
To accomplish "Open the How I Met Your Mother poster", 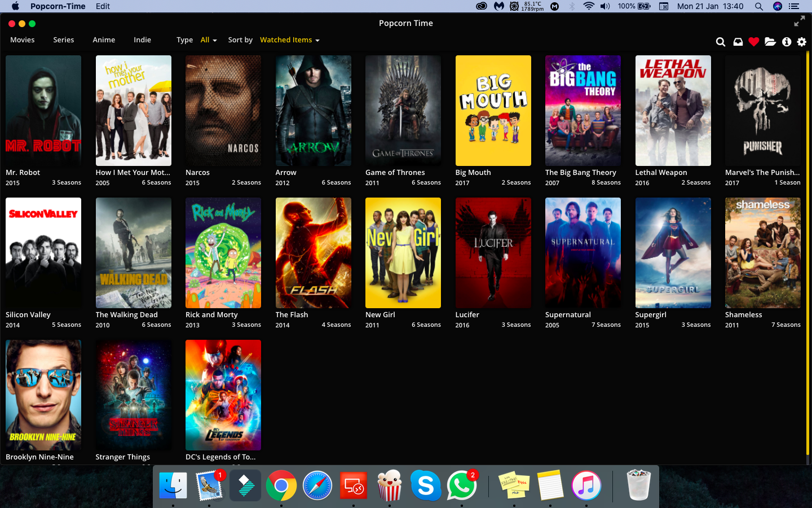I will pyautogui.click(x=134, y=111).
